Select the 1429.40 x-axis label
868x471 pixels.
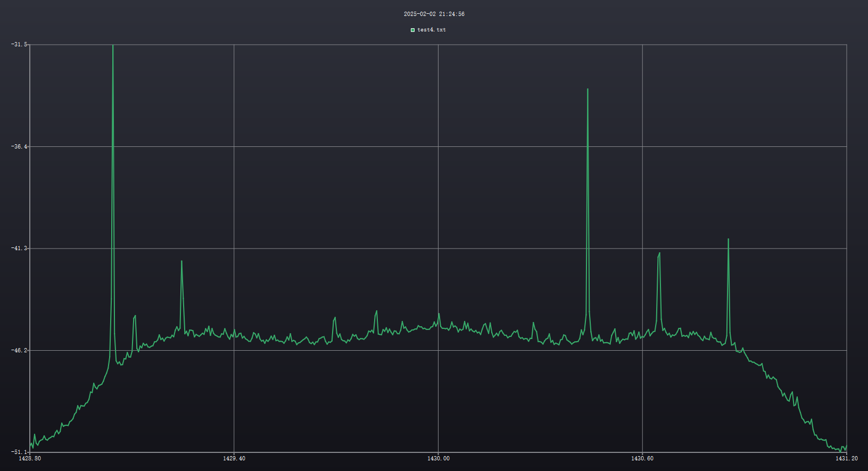click(234, 458)
